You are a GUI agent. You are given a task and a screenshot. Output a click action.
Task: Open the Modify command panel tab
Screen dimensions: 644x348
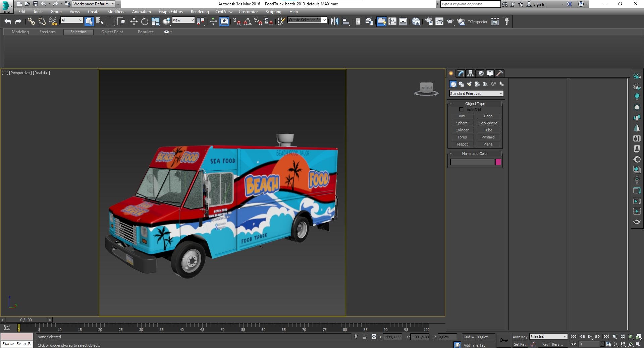(x=461, y=73)
